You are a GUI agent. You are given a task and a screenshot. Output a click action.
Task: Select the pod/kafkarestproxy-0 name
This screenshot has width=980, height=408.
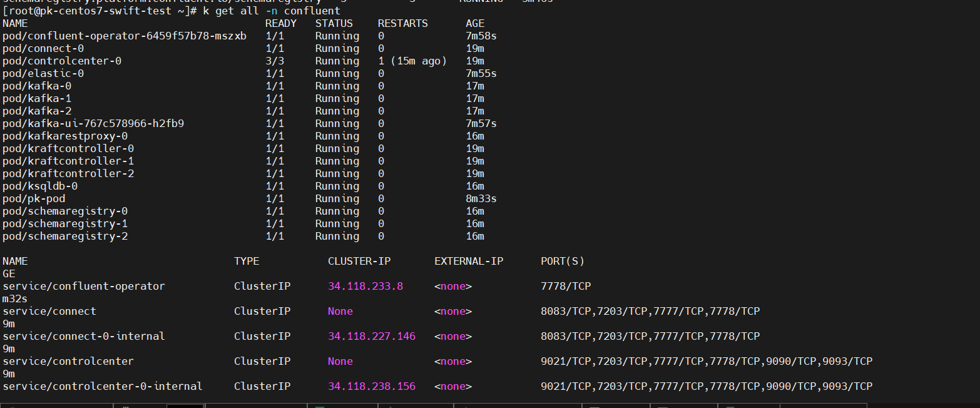(x=65, y=136)
